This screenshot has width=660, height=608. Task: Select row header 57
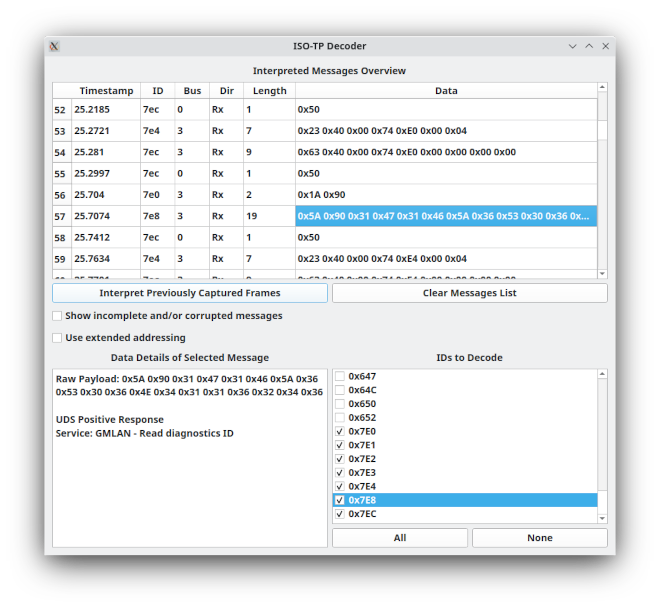coord(62,216)
